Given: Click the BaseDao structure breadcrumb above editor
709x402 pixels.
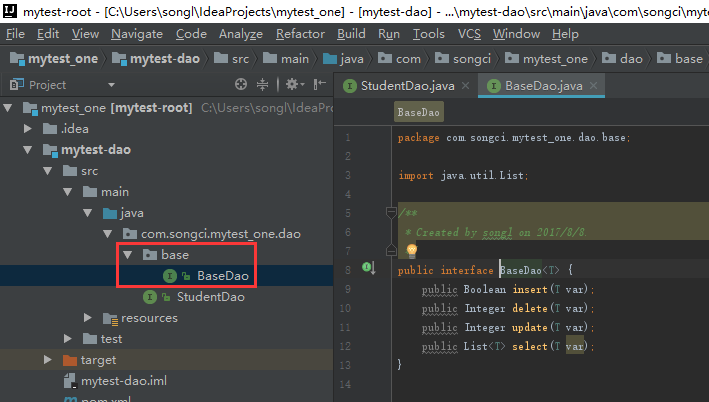Looking at the screenshot, I should 418,112.
